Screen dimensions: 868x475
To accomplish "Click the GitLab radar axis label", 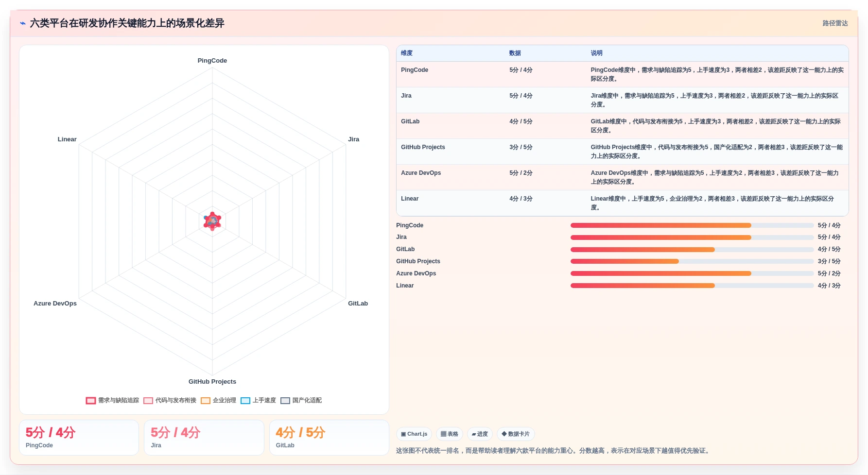I will (x=358, y=304).
